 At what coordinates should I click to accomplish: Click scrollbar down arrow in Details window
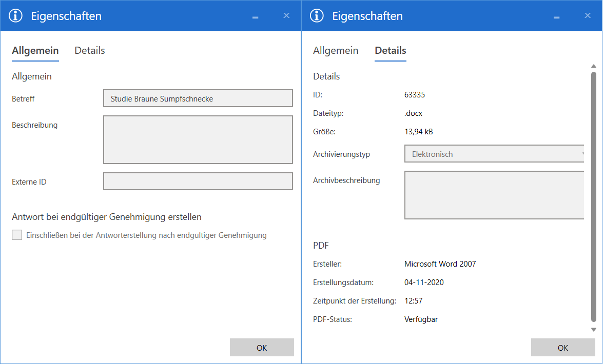point(594,330)
